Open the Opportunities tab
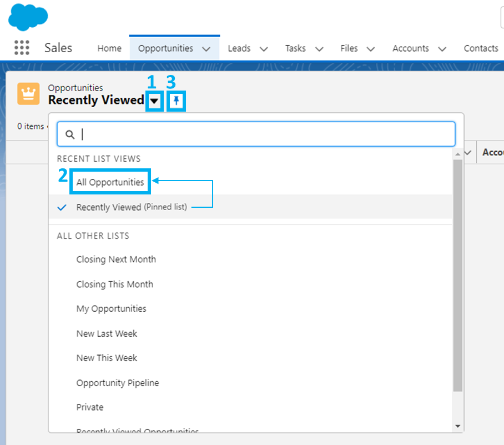 coord(165,48)
